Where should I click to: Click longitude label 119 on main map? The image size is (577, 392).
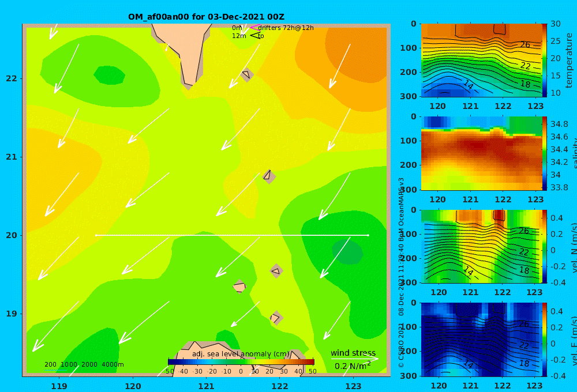(x=59, y=386)
